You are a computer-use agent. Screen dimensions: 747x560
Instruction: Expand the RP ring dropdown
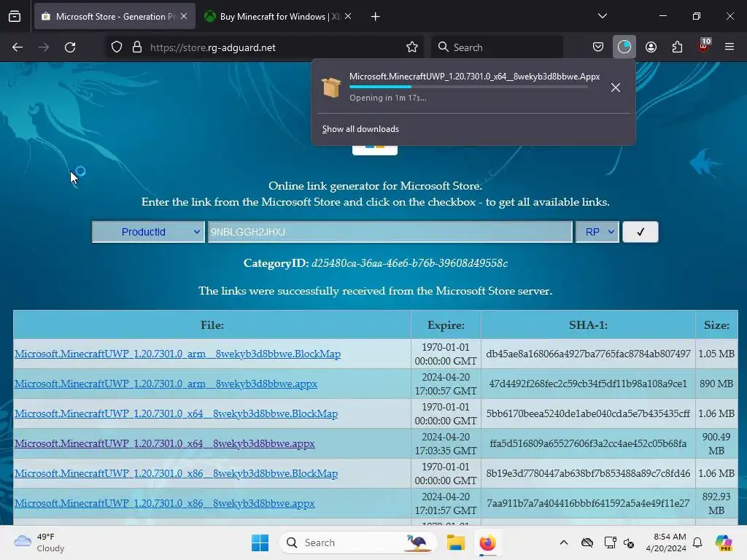[597, 232]
